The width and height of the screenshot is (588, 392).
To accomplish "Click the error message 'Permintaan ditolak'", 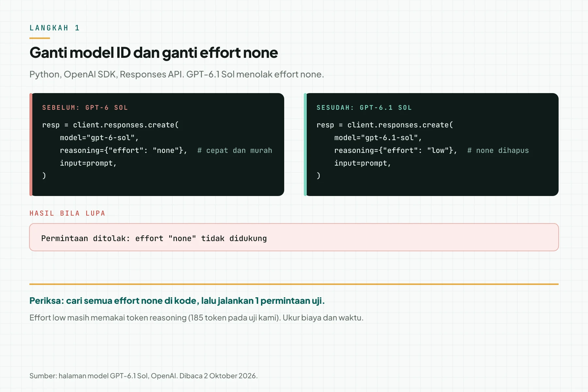I will tap(154, 239).
